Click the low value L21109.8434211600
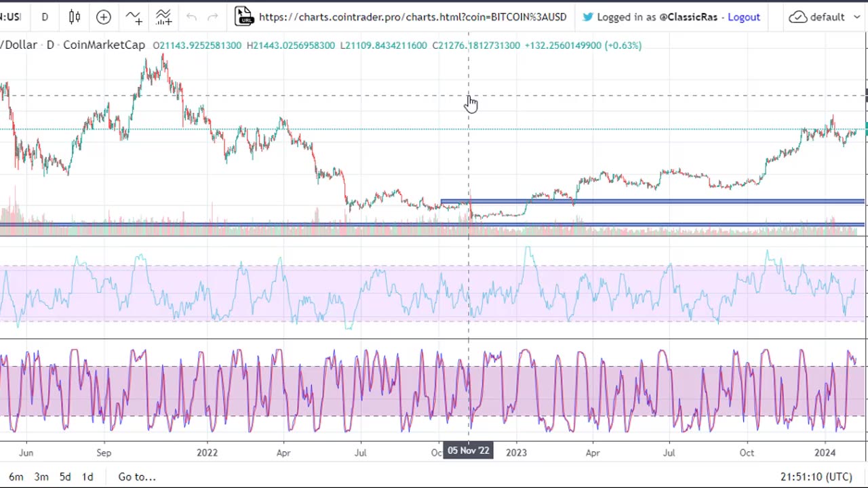Image resolution: width=868 pixels, height=488 pixels. pyautogui.click(x=383, y=45)
